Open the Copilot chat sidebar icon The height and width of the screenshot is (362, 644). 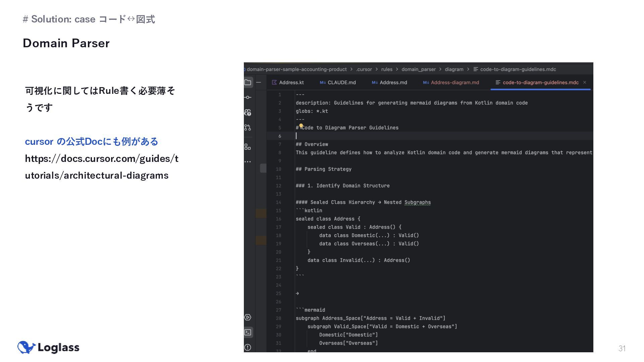click(x=248, y=113)
